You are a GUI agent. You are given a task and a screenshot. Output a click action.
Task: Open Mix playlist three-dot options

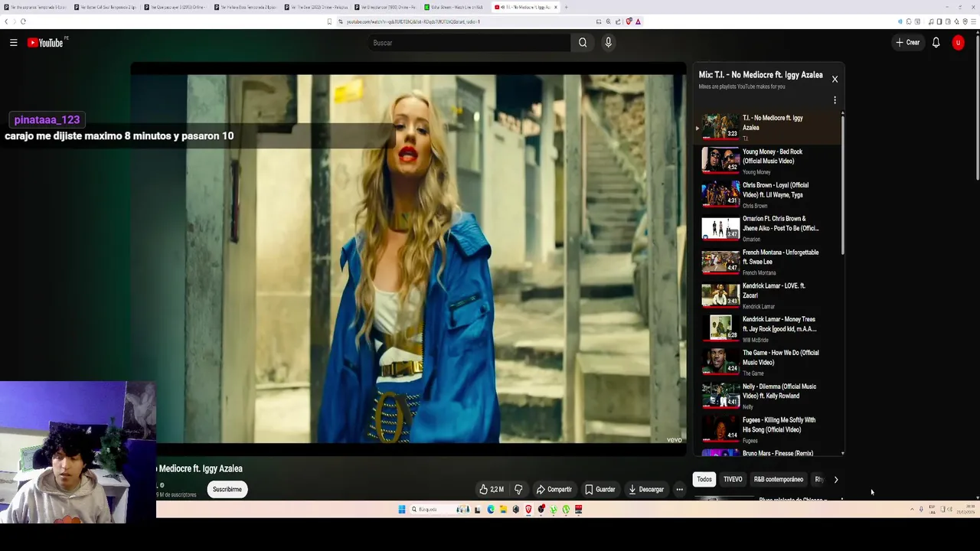pos(835,99)
